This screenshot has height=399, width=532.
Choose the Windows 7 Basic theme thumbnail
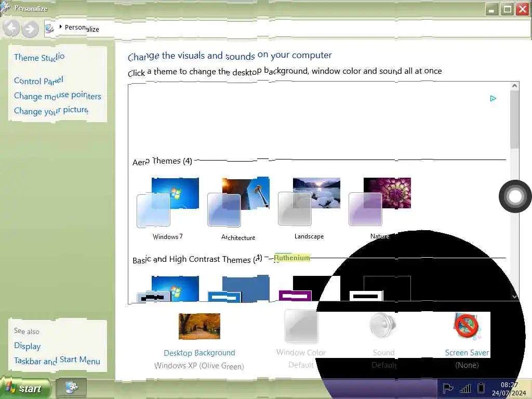168,289
